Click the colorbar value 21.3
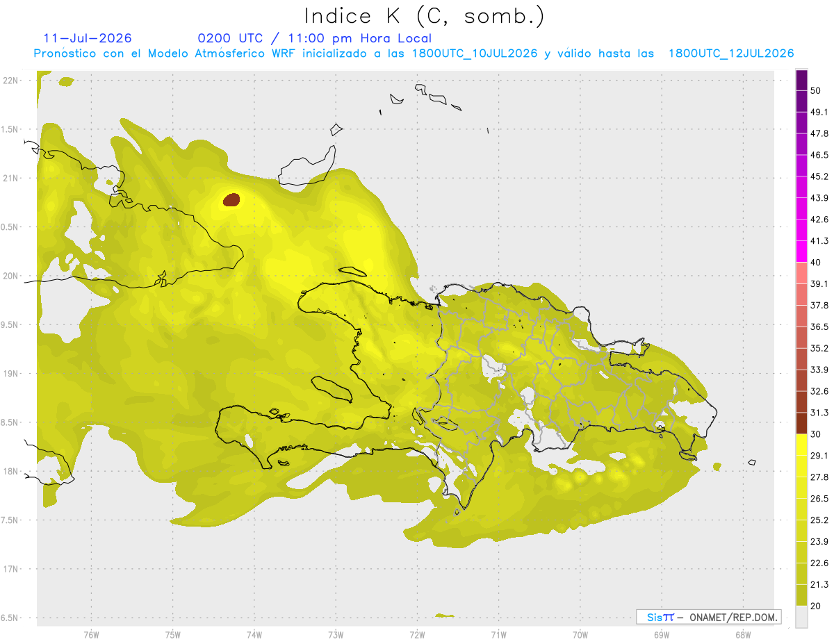Screen dimensions: 834x644 [819, 585]
